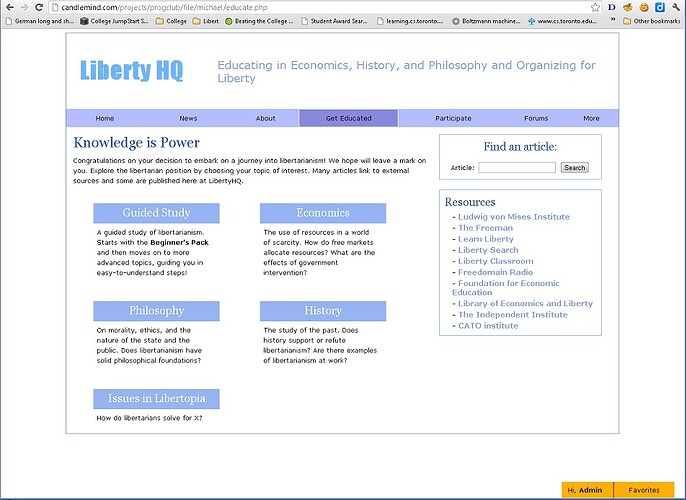Open the Libert bookmarks folder

(x=206, y=21)
